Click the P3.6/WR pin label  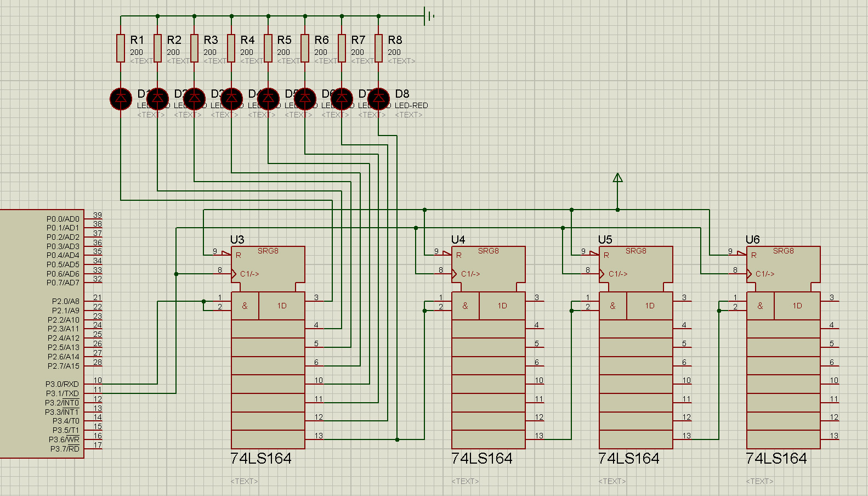click(64, 439)
